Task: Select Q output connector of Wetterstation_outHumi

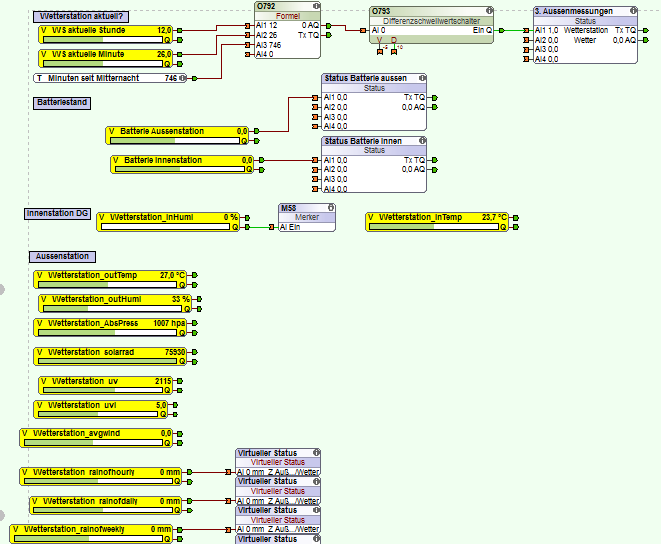Action: (x=199, y=309)
